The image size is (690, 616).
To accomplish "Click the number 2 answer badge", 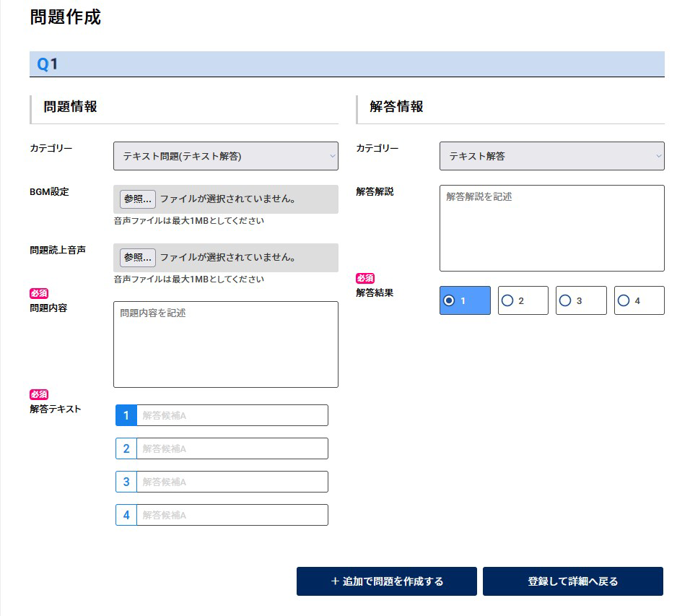I will pyautogui.click(x=126, y=448).
